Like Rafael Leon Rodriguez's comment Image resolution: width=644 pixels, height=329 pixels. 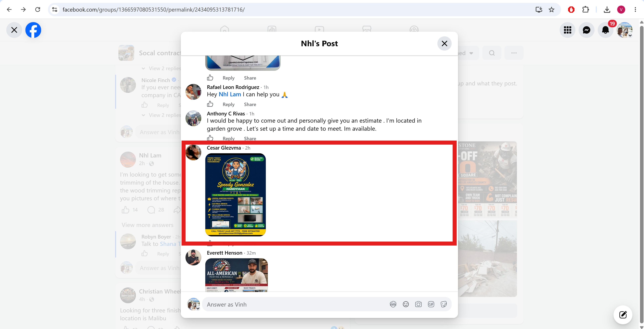(210, 104)
